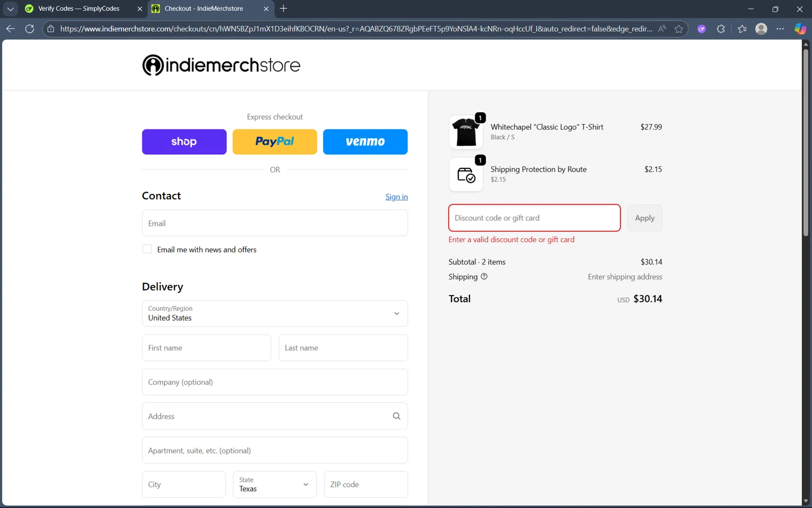Pay with Venmo express checkout
812x508 pixels.
point(365,142)
